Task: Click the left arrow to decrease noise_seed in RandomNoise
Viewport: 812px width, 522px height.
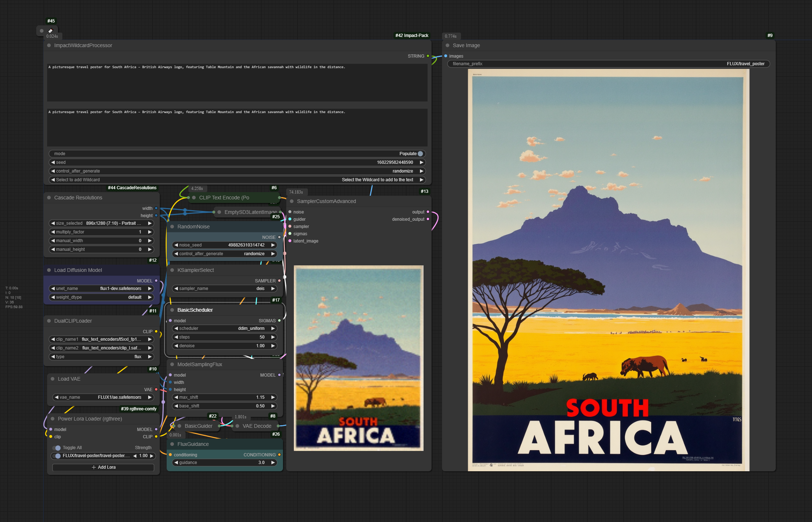Action: point(176,245)
